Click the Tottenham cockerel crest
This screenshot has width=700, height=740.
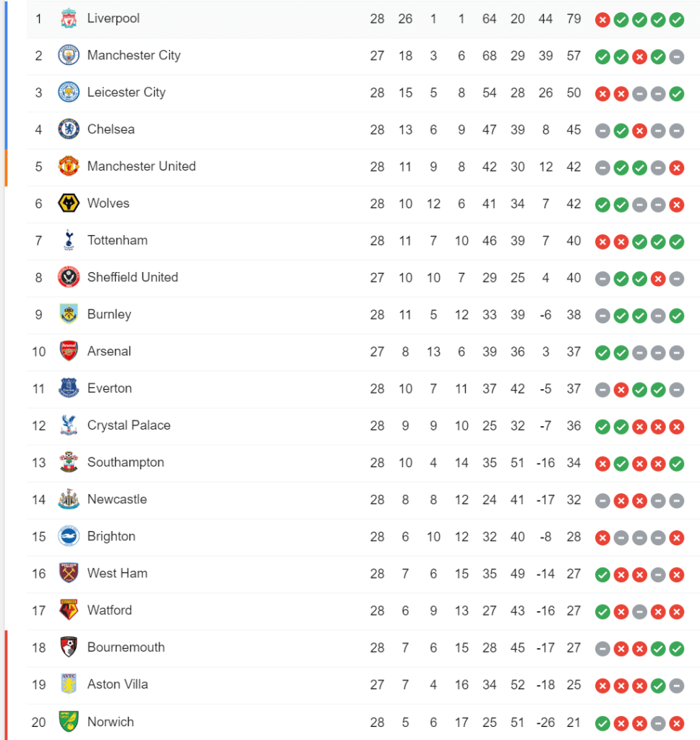point(69,240)
